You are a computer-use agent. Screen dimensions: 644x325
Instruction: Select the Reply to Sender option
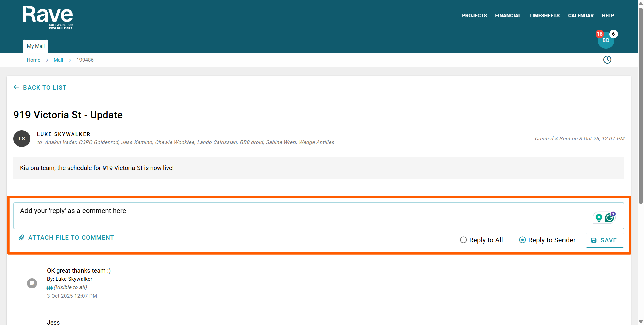click(547, 240)
